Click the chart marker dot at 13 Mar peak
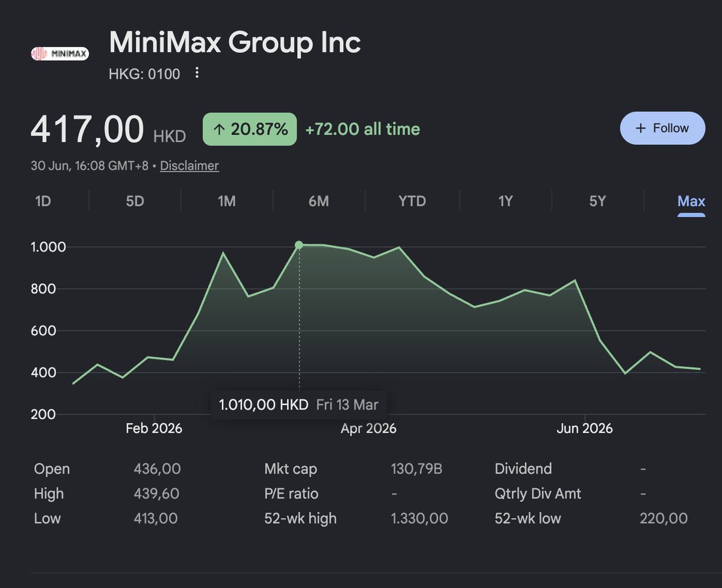Screen dimensions: 722x588 299,245
